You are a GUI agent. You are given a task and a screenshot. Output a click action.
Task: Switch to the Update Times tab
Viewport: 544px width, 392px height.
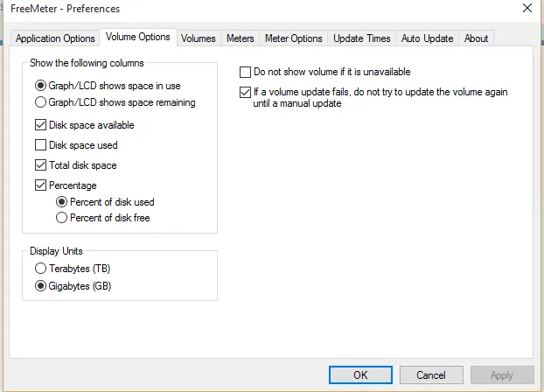pos(362,38)
